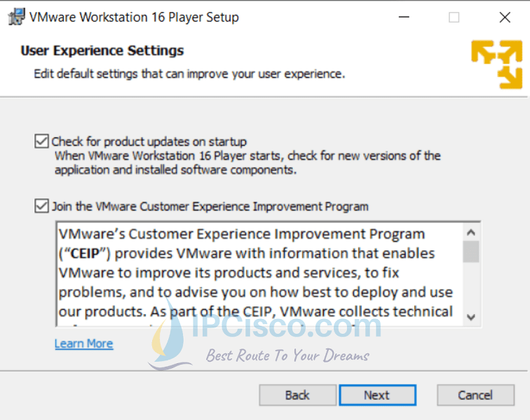Click the CEIP text scroll down arrow

click(471, 317)
